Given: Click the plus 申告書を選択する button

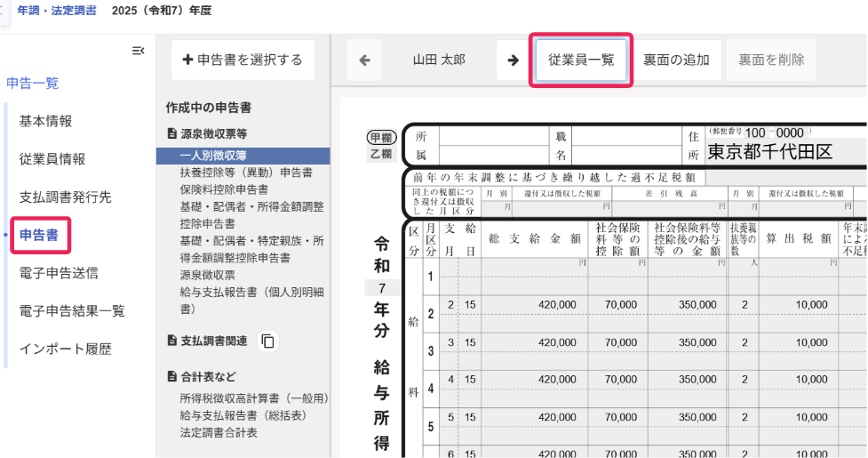Looking at the screenshot, I should click(243, 60).
